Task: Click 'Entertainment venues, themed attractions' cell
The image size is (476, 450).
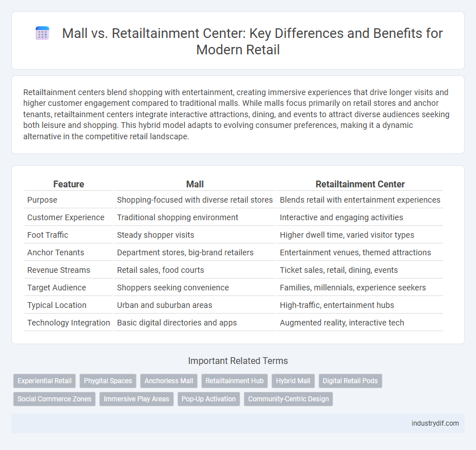Action: (x=360, y=252)
